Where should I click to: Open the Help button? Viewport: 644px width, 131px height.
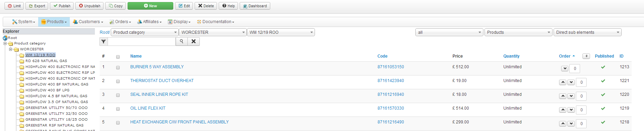point(228,6)
